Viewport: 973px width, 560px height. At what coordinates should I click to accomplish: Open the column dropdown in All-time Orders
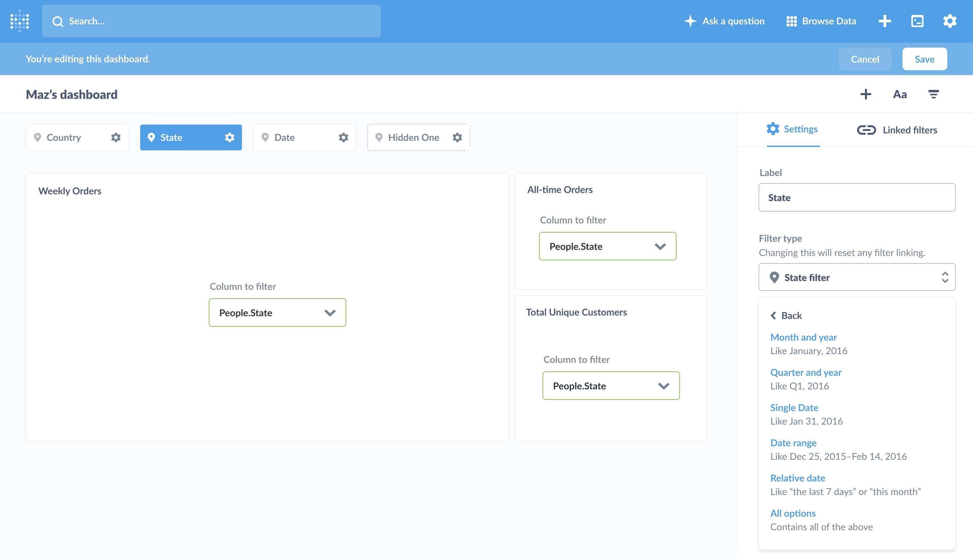pyautogui.click(x=607, y=246)
